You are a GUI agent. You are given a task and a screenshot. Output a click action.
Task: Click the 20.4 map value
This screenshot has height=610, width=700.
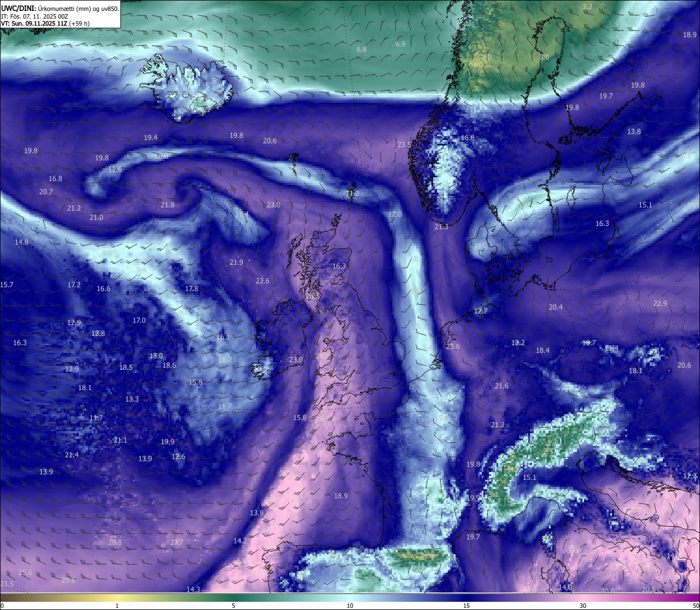coord(556,307)
